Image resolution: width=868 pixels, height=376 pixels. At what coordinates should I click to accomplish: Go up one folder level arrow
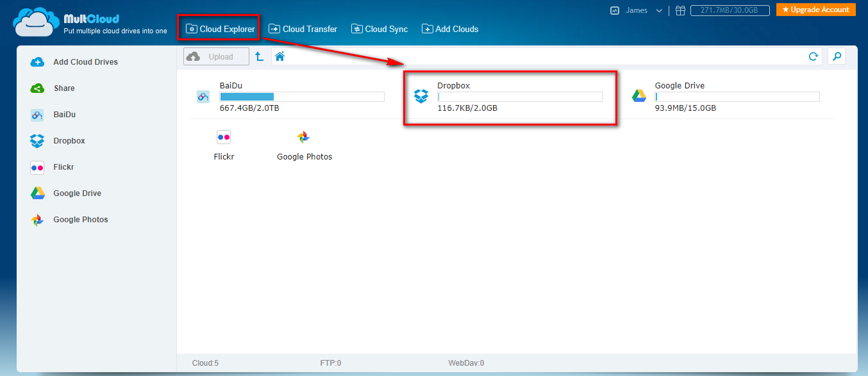tap(259, 56)
